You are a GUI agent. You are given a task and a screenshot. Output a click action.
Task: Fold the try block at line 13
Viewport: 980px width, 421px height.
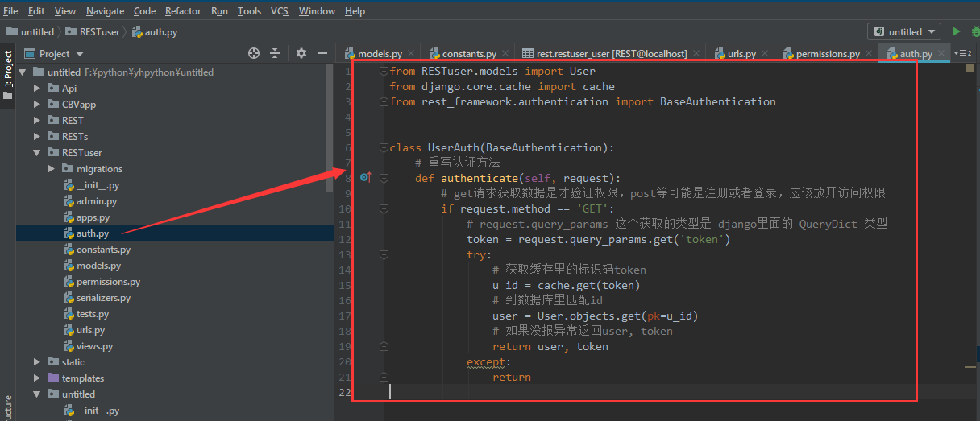pos(384,254)
